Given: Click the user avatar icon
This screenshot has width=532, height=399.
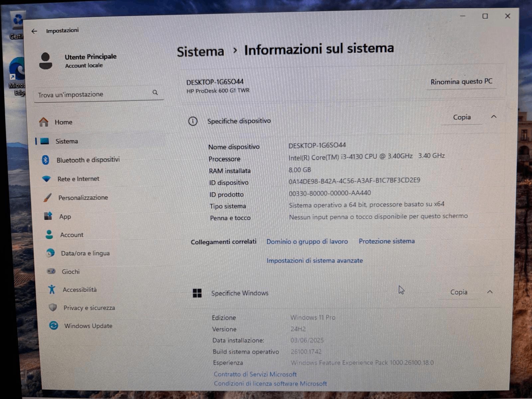Looking at the screenshot, I should 46,61.
